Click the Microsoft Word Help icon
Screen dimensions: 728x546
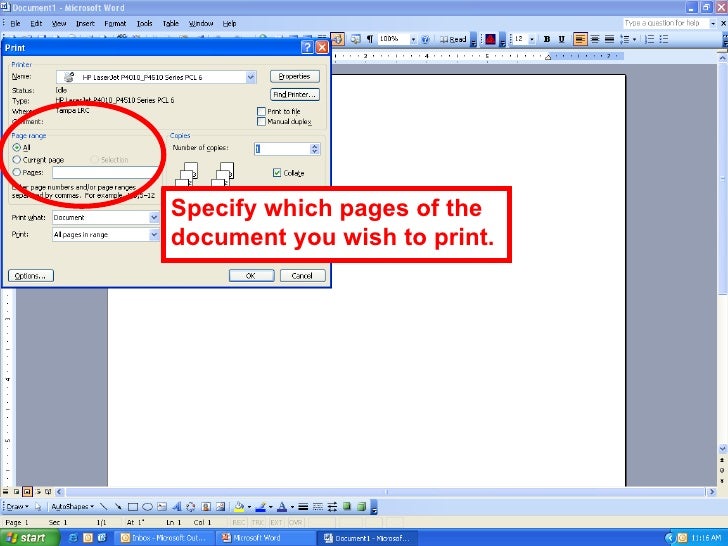tap(425, 39)
